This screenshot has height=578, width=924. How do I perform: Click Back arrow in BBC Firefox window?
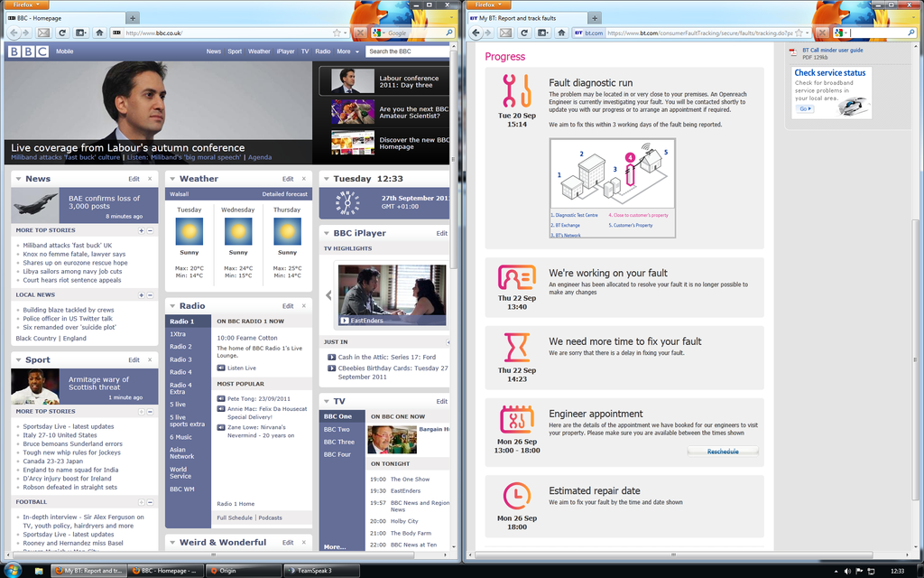(14, 33)
